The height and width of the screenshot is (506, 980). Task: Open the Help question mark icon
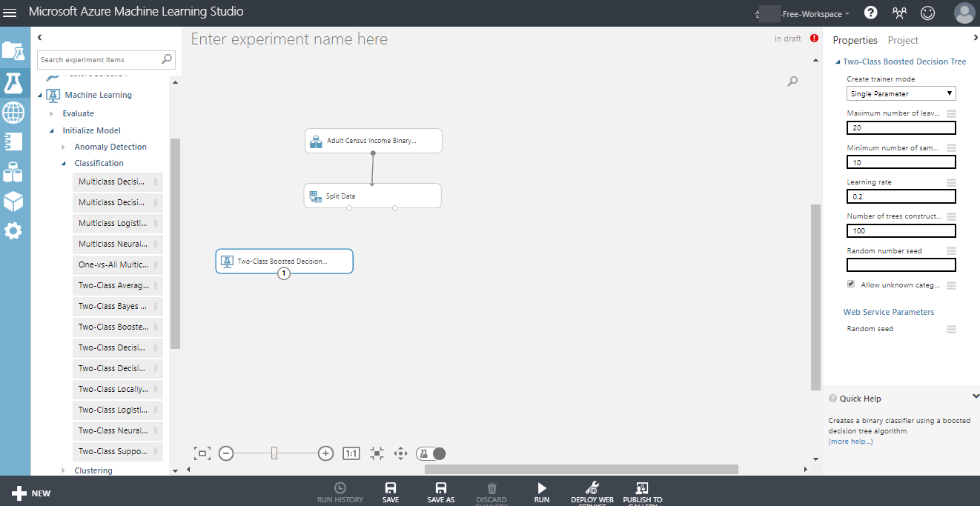[x=871, y=13]
